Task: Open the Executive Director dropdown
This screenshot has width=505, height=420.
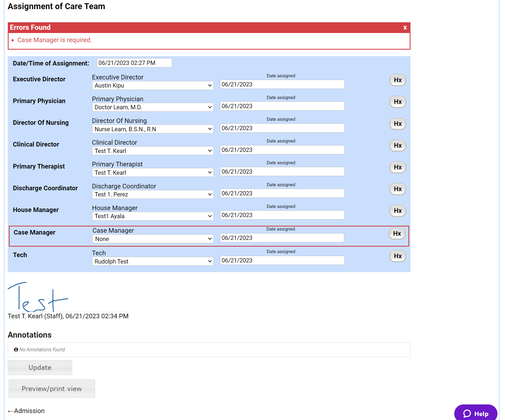Action: click(x=153, y=85)
